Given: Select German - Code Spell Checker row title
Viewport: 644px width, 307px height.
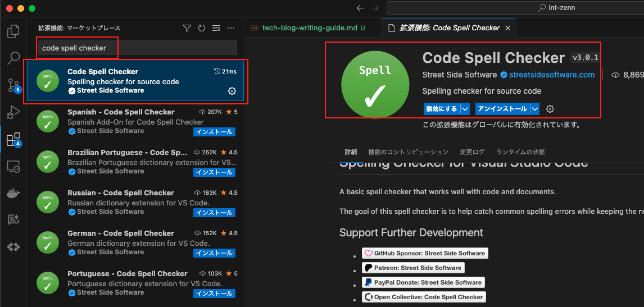Looking at the screenshot, I should pyautogui.click(x=121, y=233).
